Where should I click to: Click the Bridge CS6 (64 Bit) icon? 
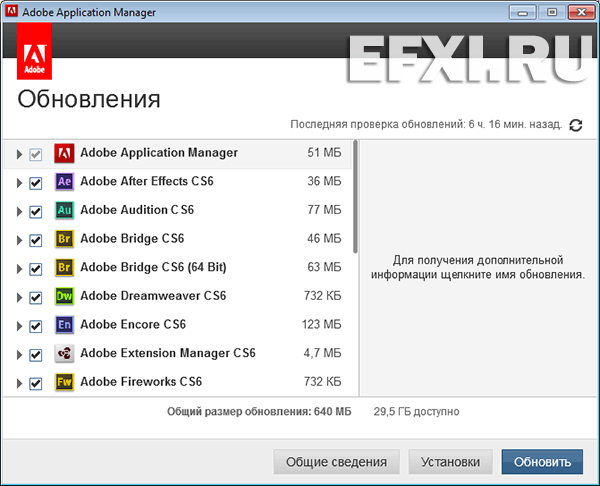coord(64,267)
